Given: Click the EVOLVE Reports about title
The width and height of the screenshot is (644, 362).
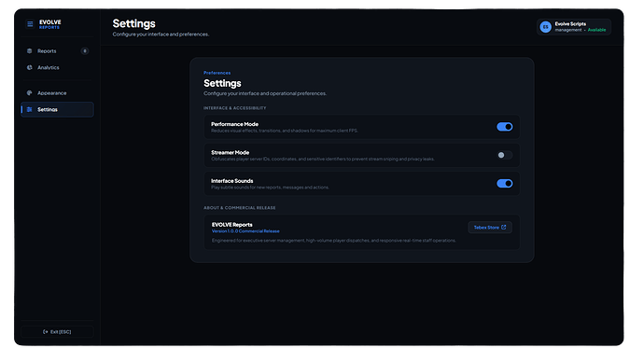Looking at the screenshot, I should 232,225.
